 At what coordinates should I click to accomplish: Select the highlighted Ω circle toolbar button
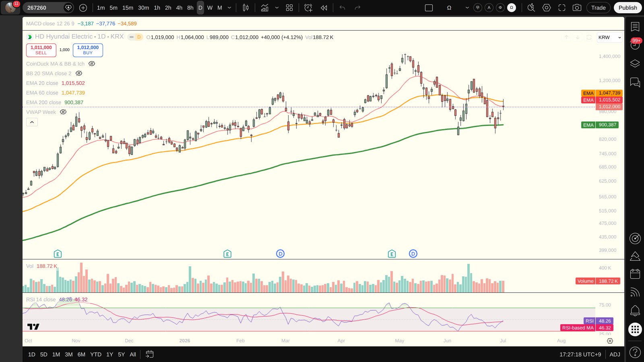pyautogui.click(x=512, y=8)
